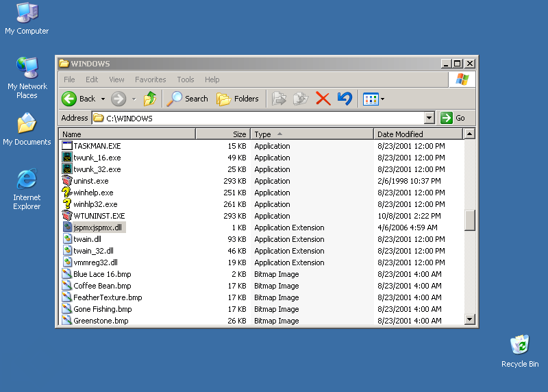The image size is (548, 392).
Task: Select the twain_32.dll file icon
Action: 67,251
